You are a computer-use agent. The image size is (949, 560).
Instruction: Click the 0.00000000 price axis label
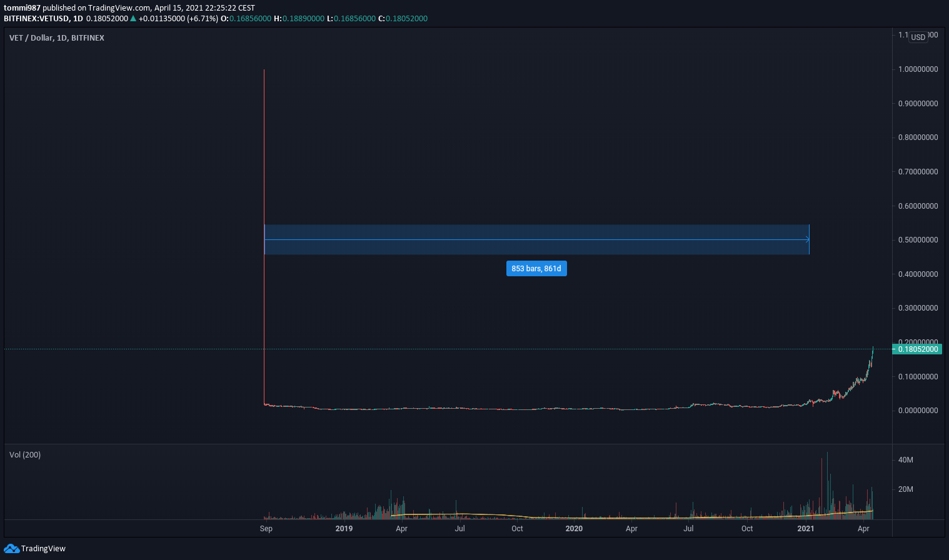point(918,411)
